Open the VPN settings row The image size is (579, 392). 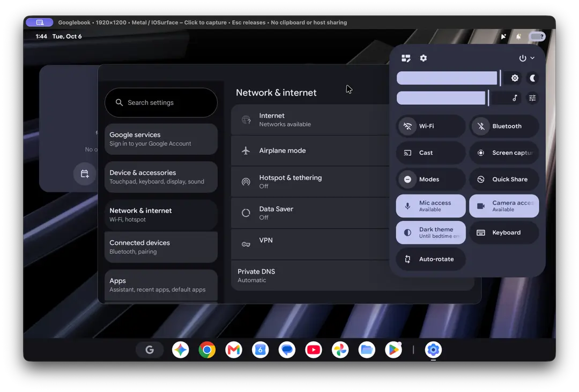(x=310, y=244)
